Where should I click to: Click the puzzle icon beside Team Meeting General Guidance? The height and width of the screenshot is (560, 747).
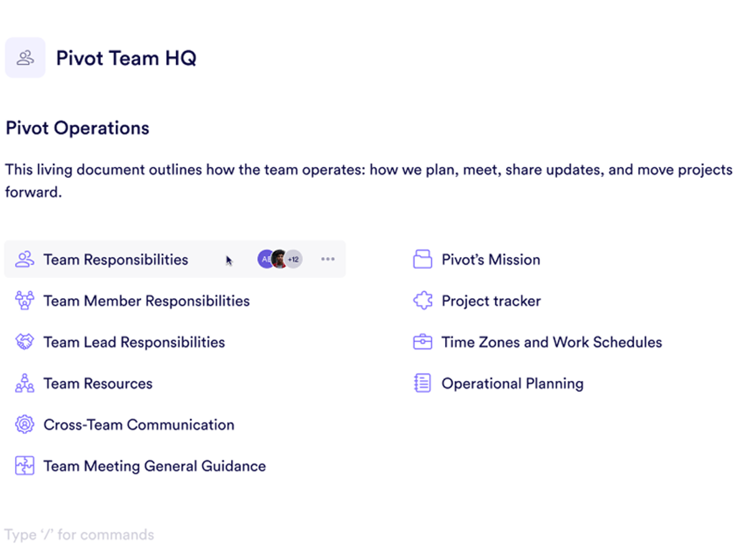pyautogui.click(x=24, y=466)
